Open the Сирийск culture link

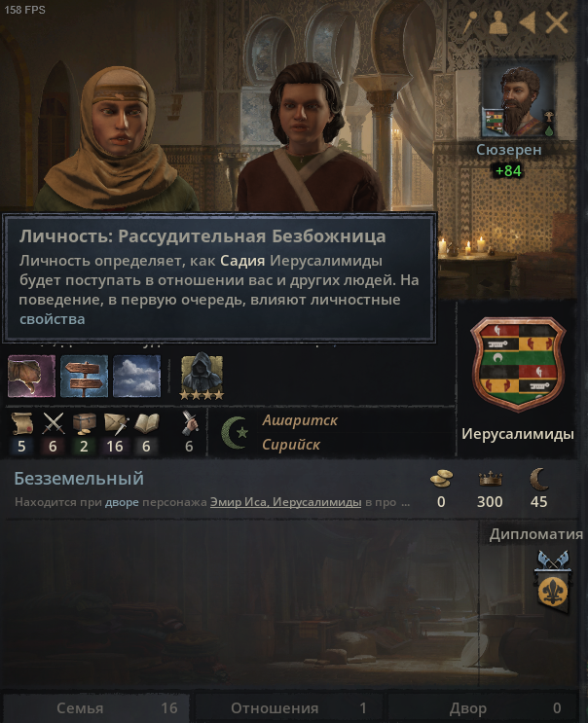tap(291, 445)
